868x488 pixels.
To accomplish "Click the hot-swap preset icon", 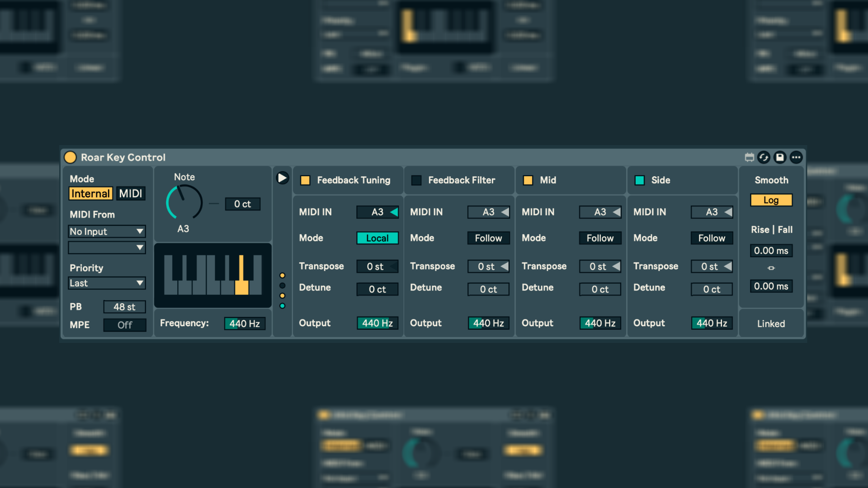I will (764, 157).
